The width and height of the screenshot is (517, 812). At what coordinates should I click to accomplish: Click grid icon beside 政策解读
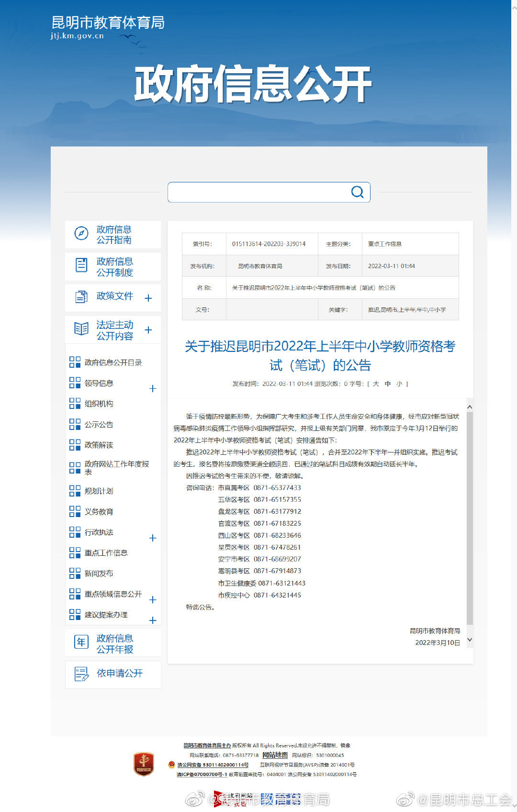[75, 444]
